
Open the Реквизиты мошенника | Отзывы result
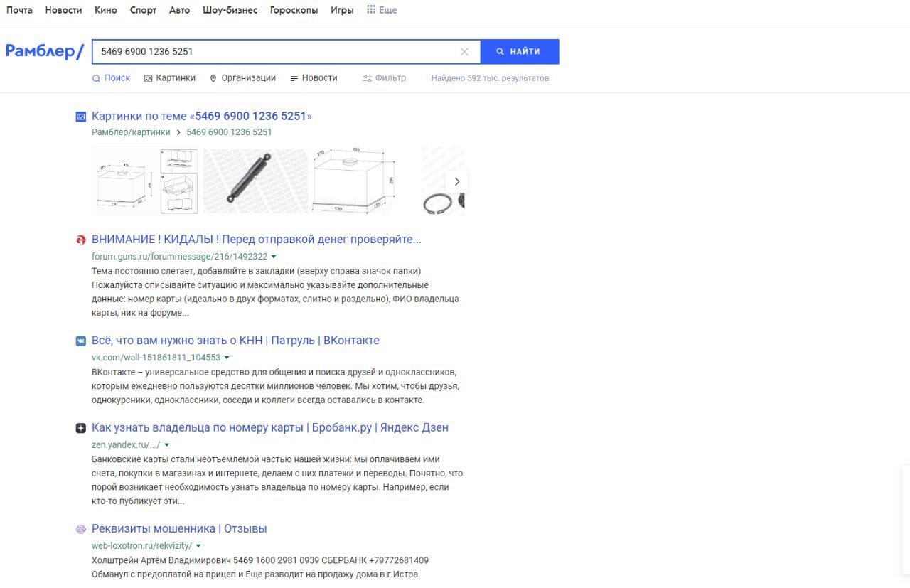click(179, 529)
